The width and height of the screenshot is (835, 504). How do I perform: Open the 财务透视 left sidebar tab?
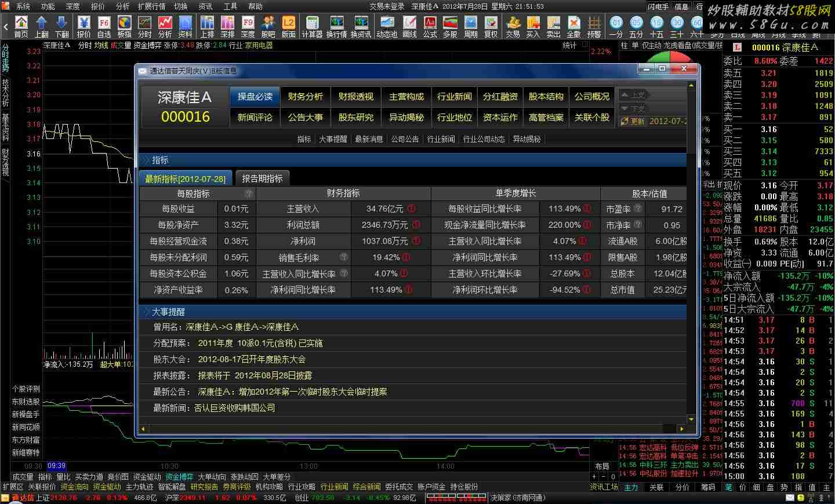click(5, 162)
